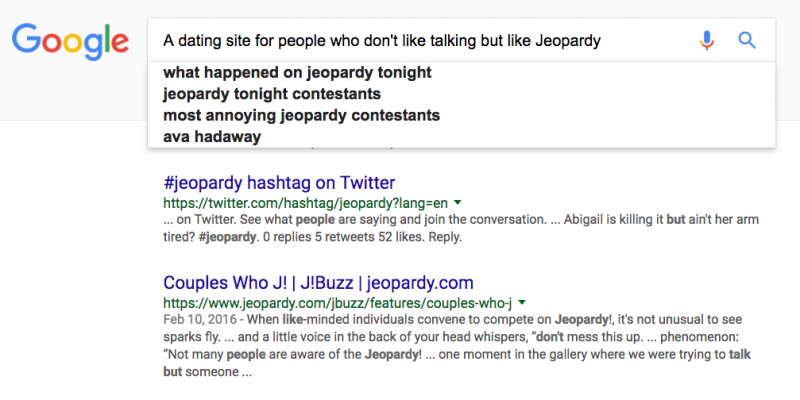Open 'Couples Who J! | J!Buzz' result
Image resolution: width=800 pixels, height=400 pixels.
pyautogui.click(x=318, y=282)
